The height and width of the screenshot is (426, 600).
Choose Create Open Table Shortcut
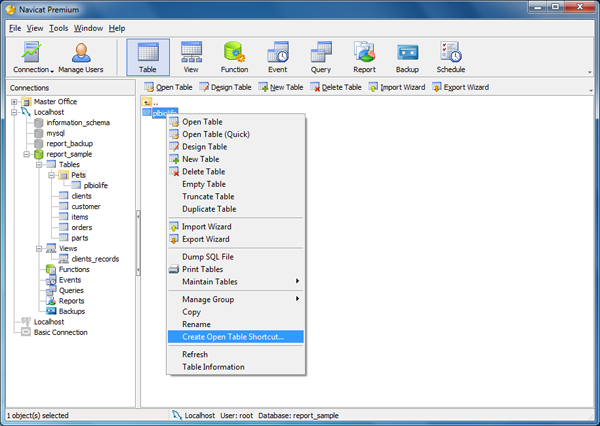pyautogui.click(x=236, y=337)
